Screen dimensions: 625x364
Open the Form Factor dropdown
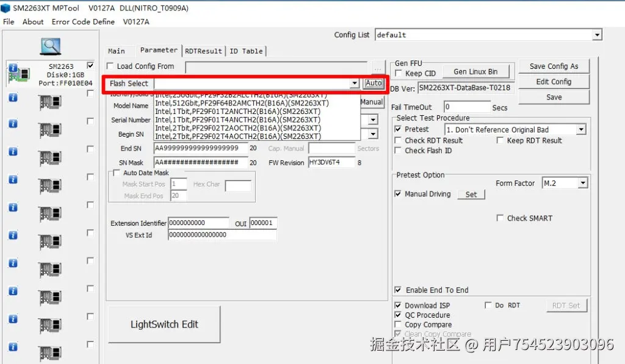(583, 183)
